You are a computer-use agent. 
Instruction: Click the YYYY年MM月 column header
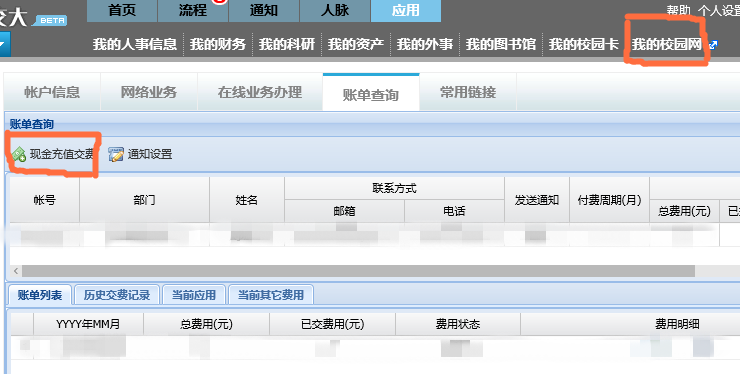88,324
